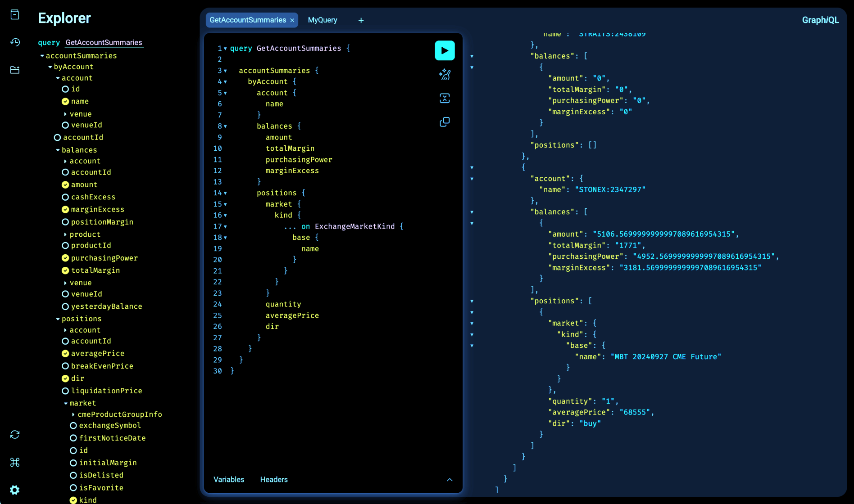Open the documentation explorer sidebar icon
This screenshot has height=504, width=854.
tap(15, 14)
